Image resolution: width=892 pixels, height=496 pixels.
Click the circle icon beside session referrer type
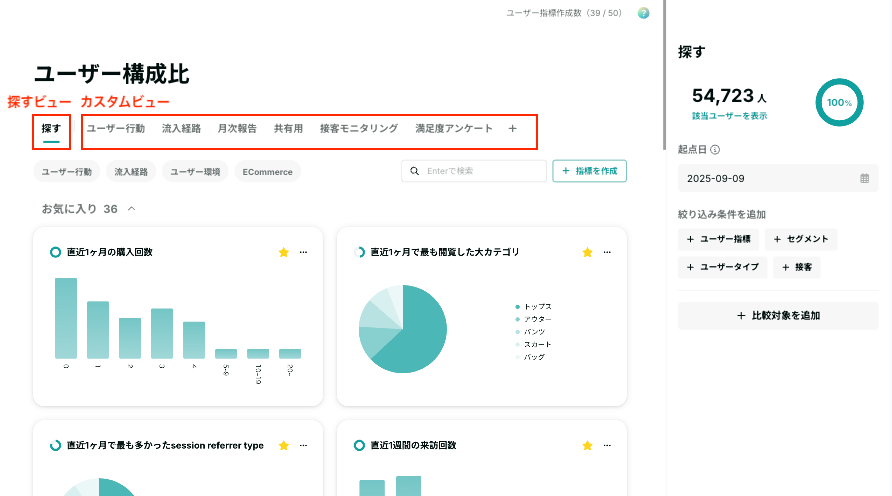pos(55,445)
